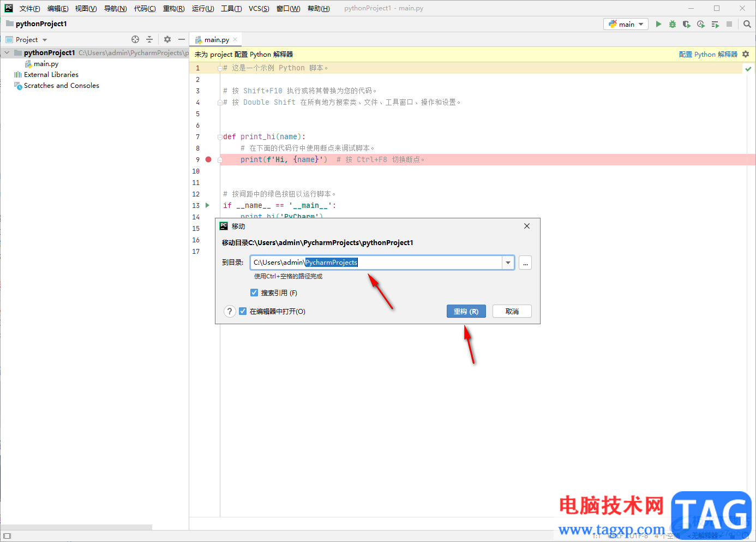
Task: Open the 视图(V) menu
Action: point(86,8)
